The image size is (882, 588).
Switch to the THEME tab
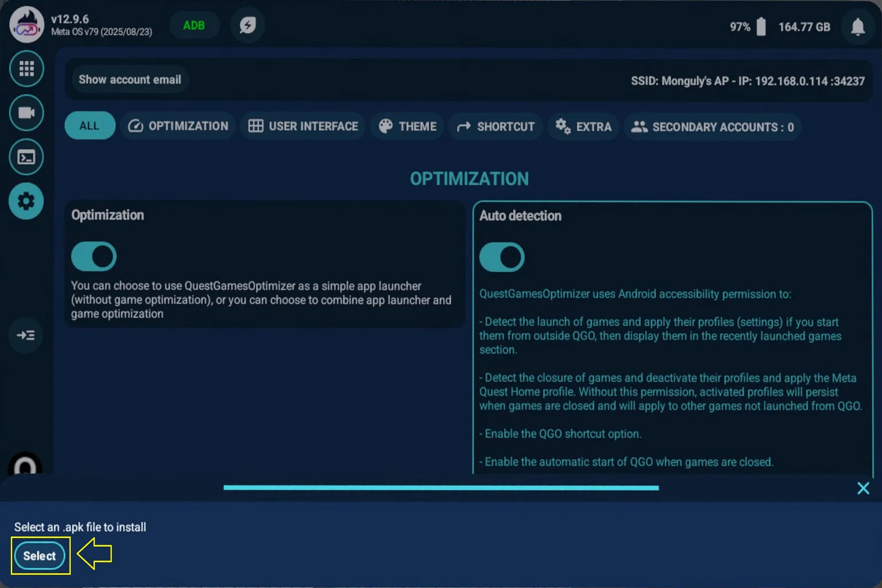coord(408,126)
